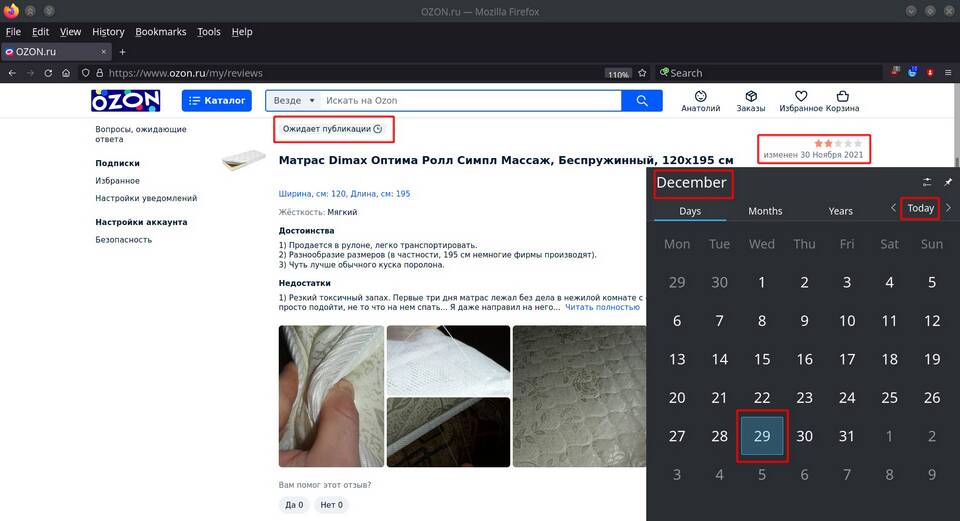This screenshot has width=960, height=521.
Task: Click the blue search magnifier button
Action: (x=641, y=101)
